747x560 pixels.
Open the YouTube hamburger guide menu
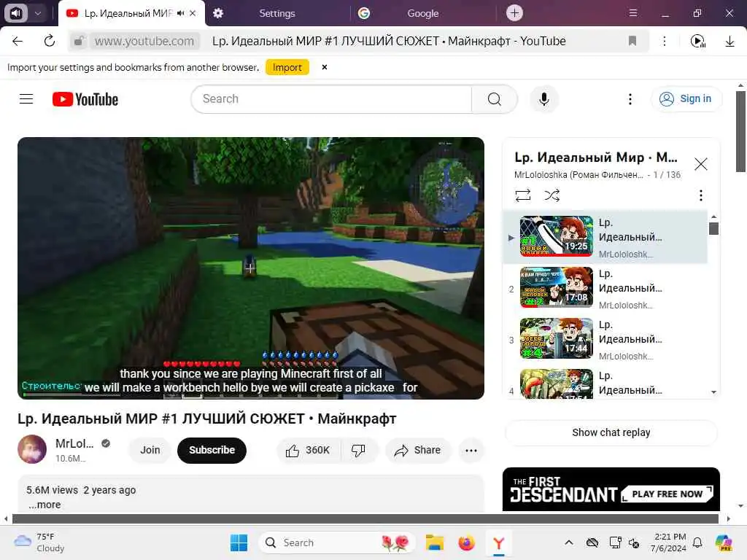point(26,99)
